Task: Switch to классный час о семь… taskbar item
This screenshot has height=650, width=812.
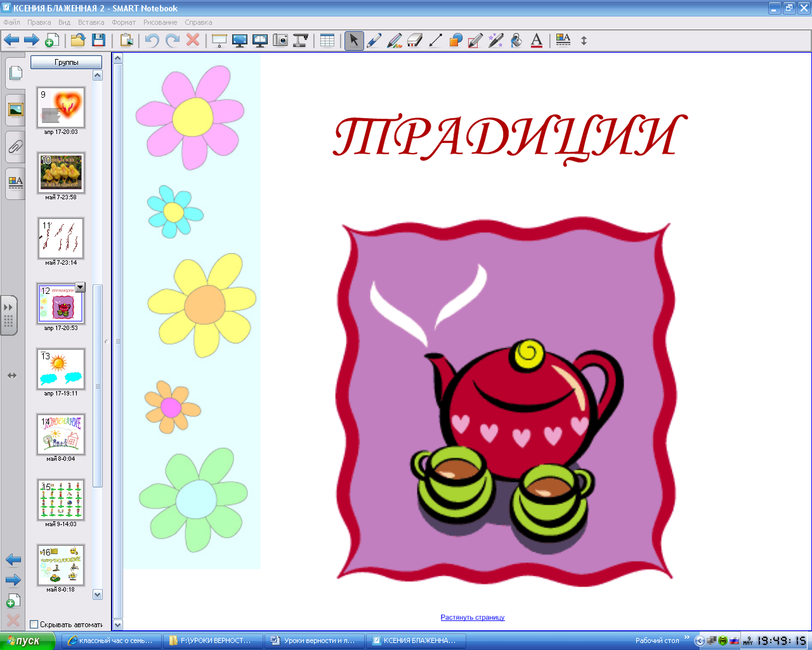Action: coord(112,640)
